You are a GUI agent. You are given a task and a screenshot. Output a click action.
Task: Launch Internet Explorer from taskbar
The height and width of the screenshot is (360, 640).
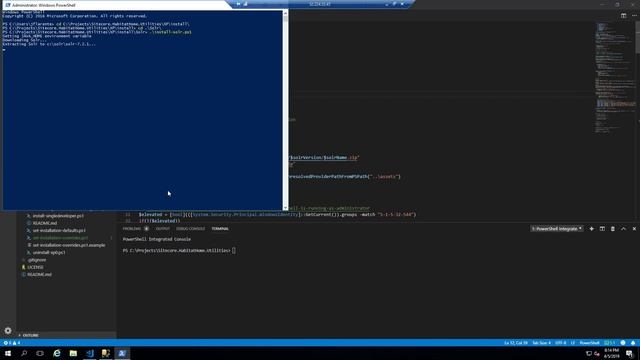tap(57, 353)
